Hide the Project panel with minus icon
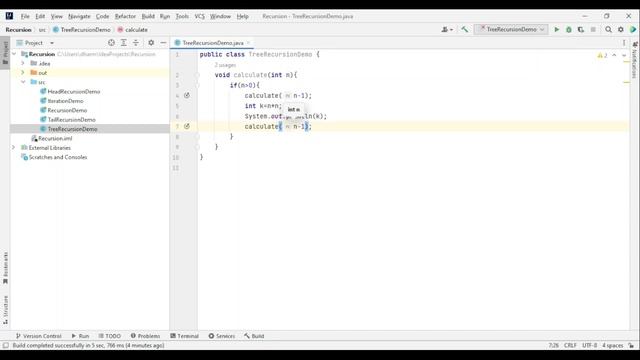This screenshot has height=360, width=640. click(163, 42)
